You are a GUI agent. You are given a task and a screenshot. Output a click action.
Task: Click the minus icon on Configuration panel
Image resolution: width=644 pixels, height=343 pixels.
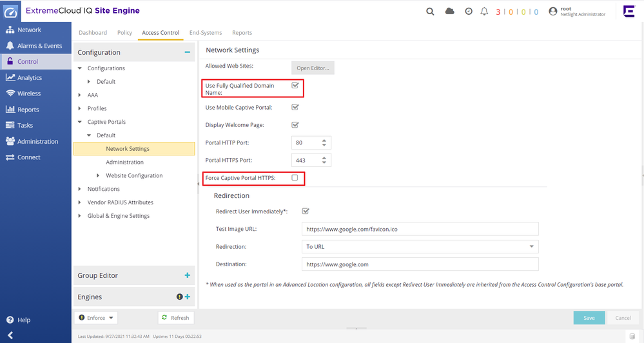tap(188, 52)
